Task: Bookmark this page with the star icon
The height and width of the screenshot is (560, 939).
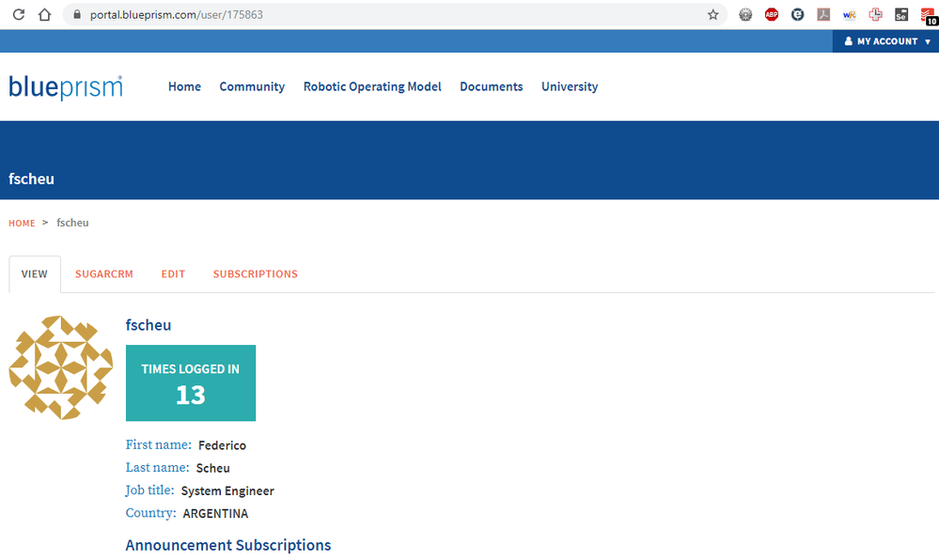Action: click(712, 14)
